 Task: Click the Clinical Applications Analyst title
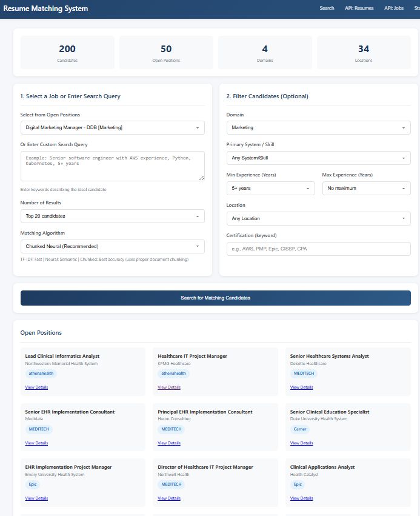322,467
